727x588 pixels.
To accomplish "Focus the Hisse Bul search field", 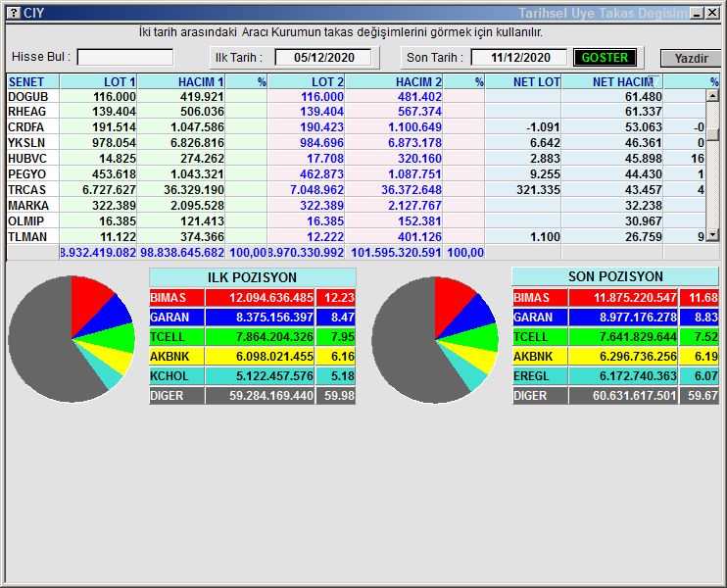I will pyautogui.click(x=125, y=58).
